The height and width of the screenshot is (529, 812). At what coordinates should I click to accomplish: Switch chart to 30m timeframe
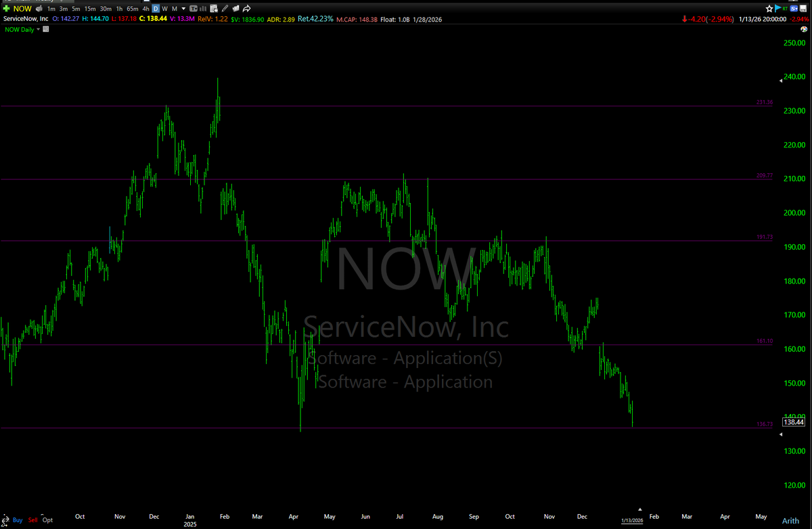coord(106,9)
